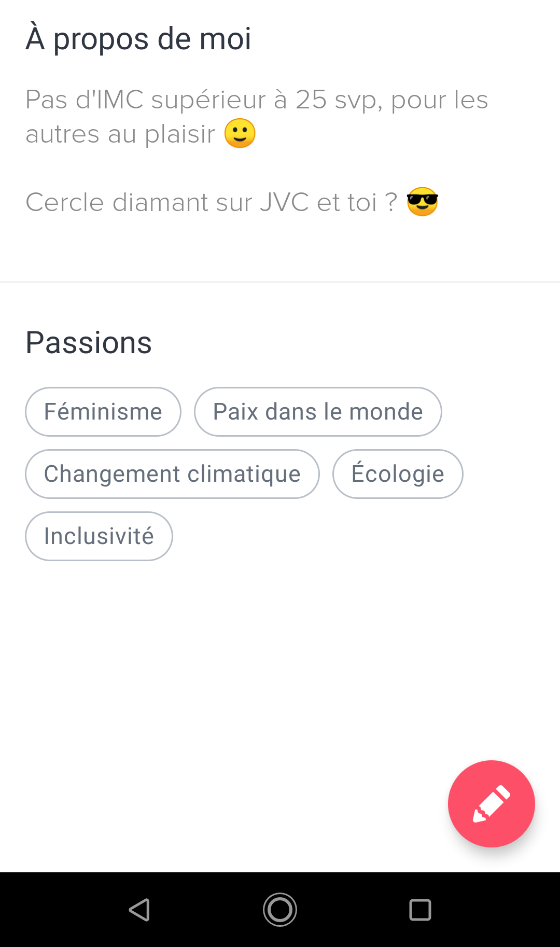
Task: Open recent apps with square icon
Action: (x=420, y=909)
